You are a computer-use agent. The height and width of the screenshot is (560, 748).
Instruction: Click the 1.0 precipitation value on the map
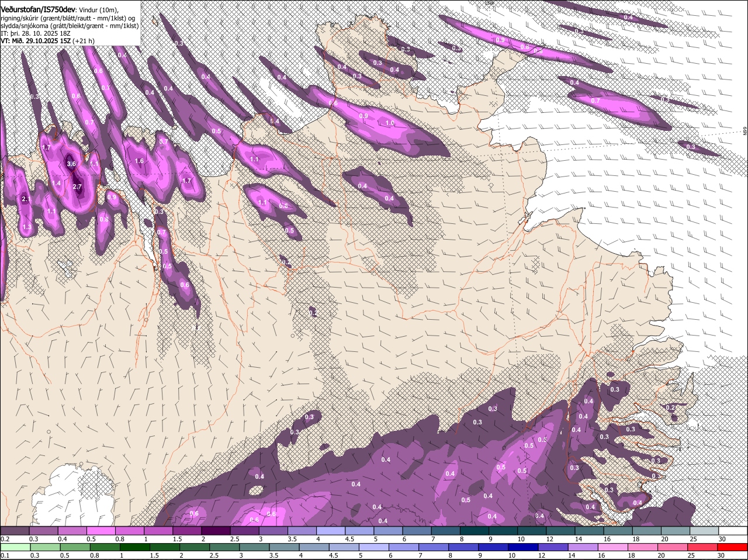[390, 123]
